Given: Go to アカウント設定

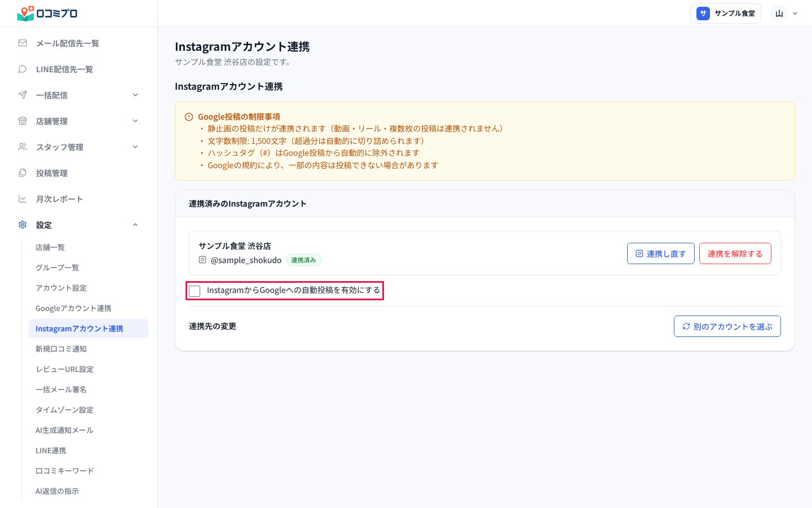Looking at the screenshot, I should click(x=89, y=288).
